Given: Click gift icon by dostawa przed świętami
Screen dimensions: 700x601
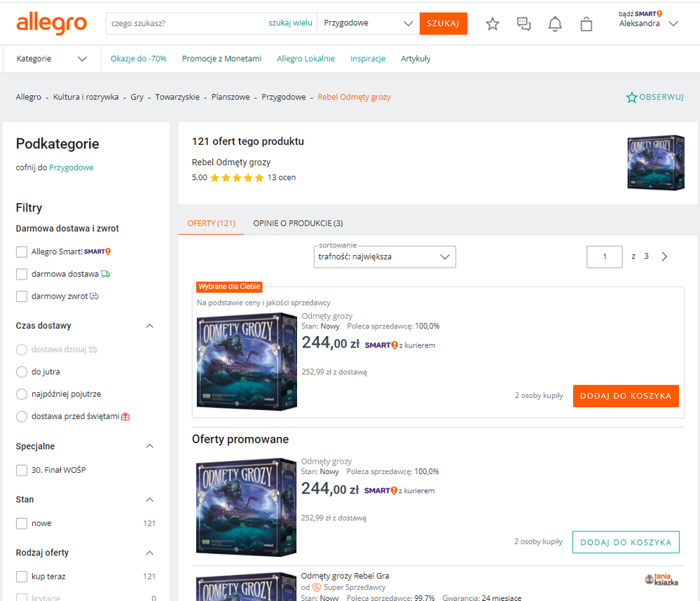Looking at the screenshot, I should (125, 416).
